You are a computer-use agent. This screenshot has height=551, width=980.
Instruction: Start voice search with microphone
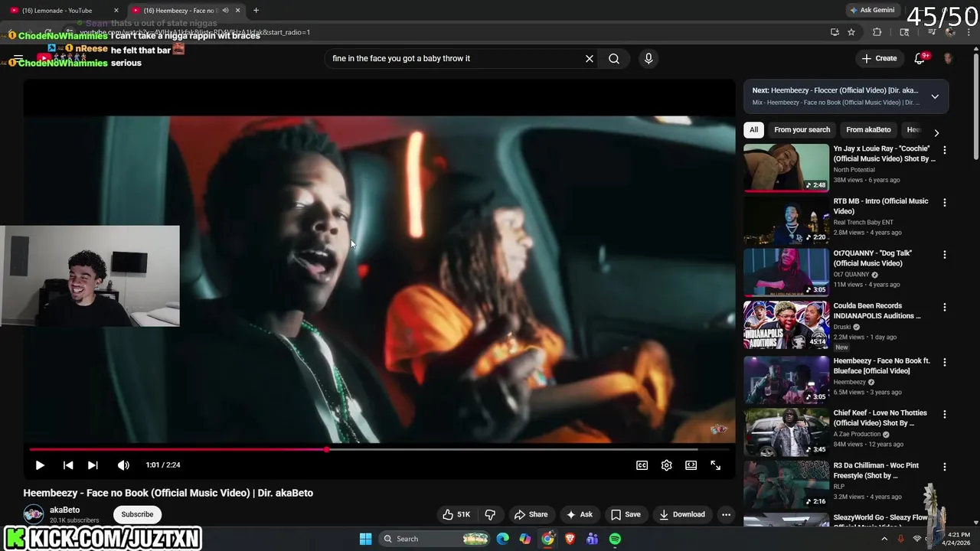tap(648, 58)
